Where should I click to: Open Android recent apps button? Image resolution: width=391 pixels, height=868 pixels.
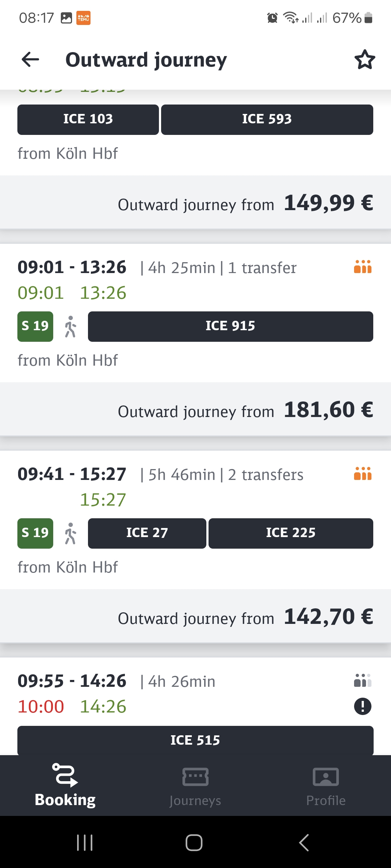(85, 843)
